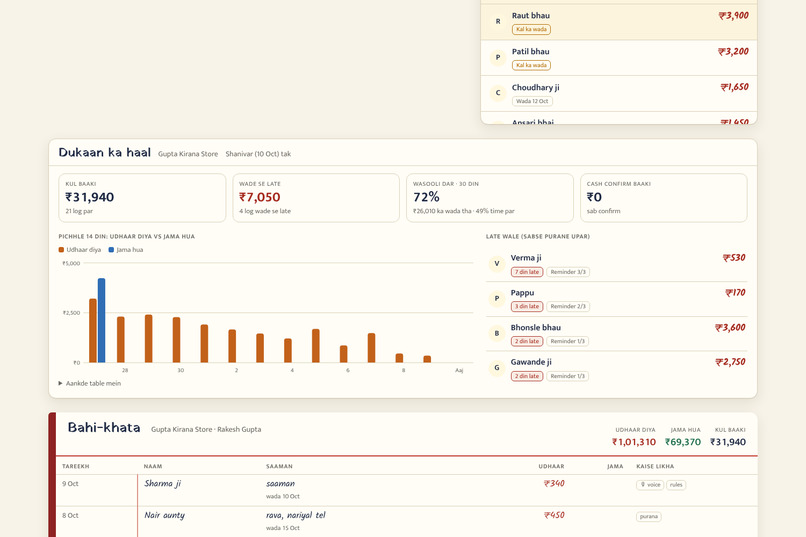The width and height of the screenshot is (806, 537).
Task: Click the B avatar beside Bhonsle bhau
Action: pos(497,334)
